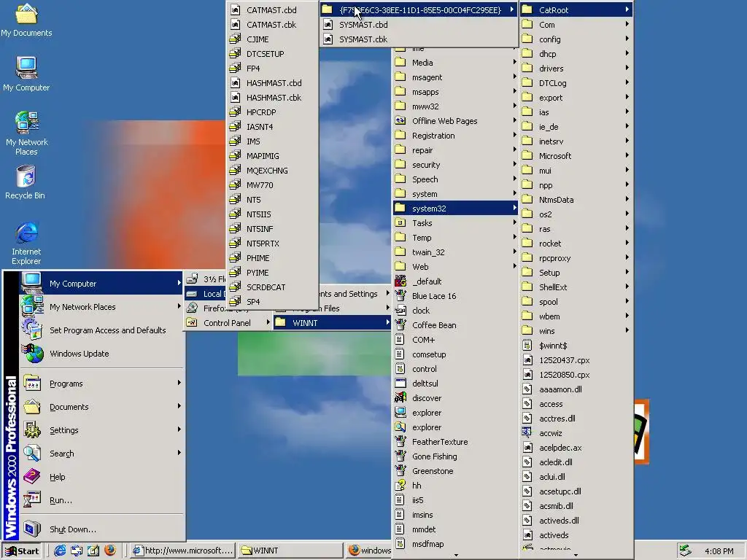This screenshot has width=747, height=560.
Task: Open the delttsul program icon
Action: [x=400, y=384]
